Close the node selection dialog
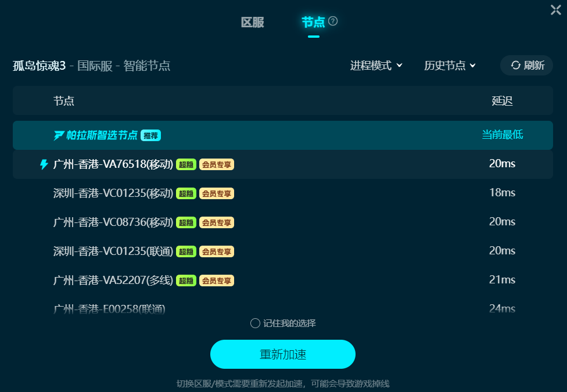Screen dimensions: 567x392 [556, 10]
